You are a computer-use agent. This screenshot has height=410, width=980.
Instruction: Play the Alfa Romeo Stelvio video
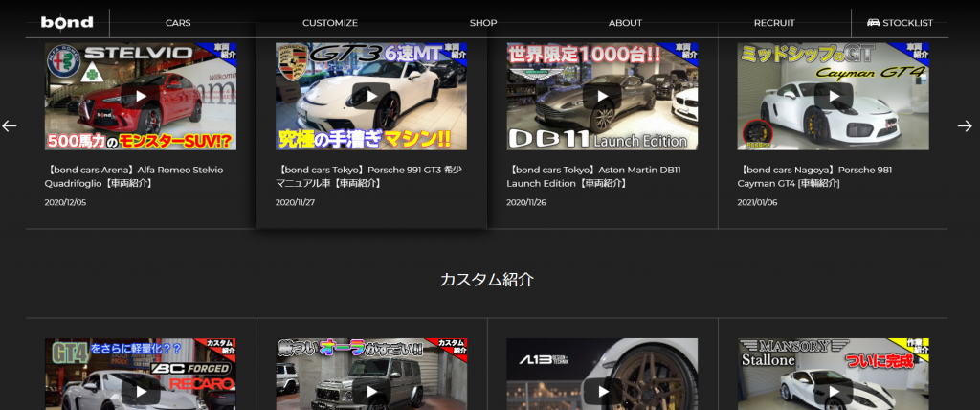[x=141, y=96]
